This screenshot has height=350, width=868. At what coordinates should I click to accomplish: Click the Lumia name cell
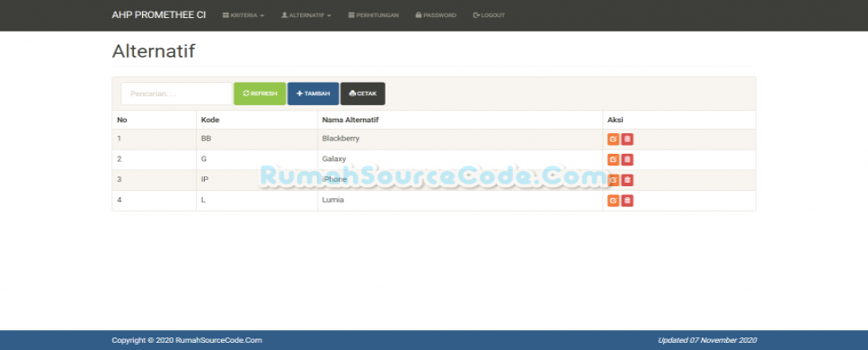459,201
